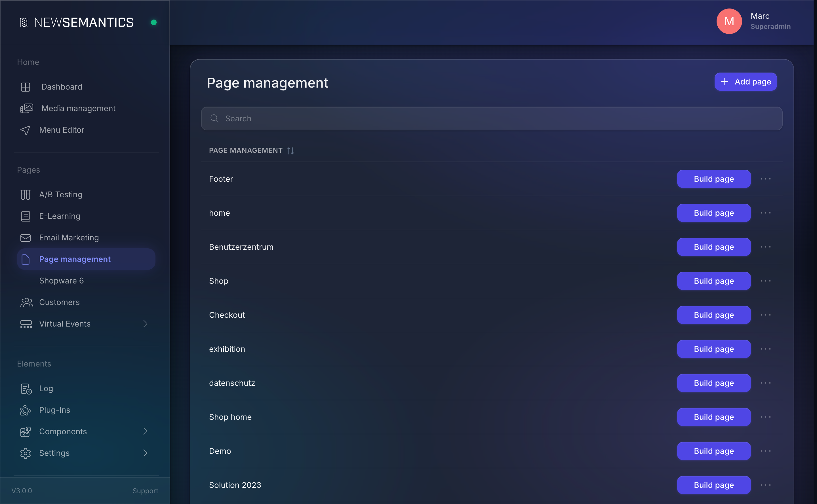Expand the Components submenu chevron
This screenshot has height=504, width=817.
point(146,431)
